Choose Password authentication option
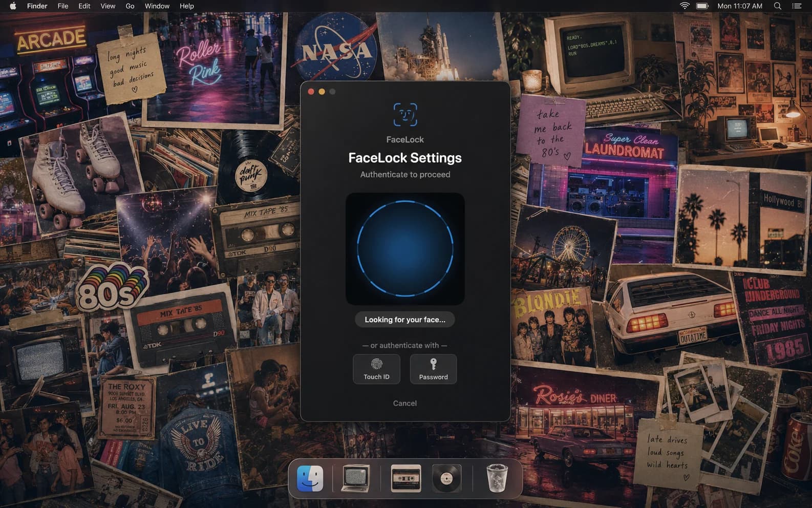The height and width of the screenshot is (508, 812). [433, 369]
